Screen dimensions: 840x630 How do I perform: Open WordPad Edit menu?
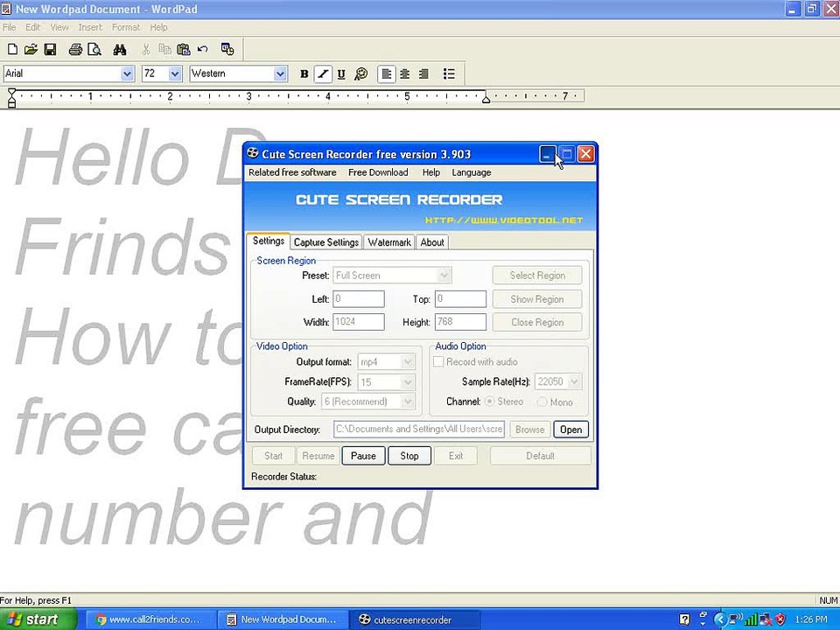coord(32,27)
